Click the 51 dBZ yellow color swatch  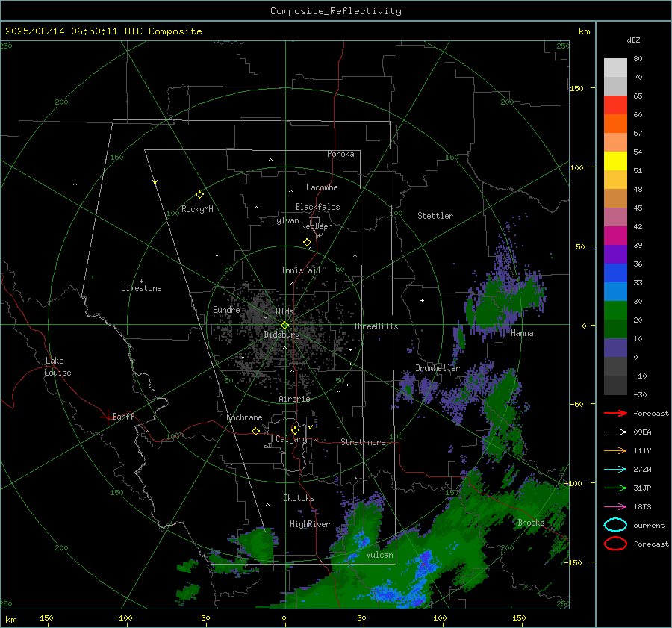(x=615, y=161)
